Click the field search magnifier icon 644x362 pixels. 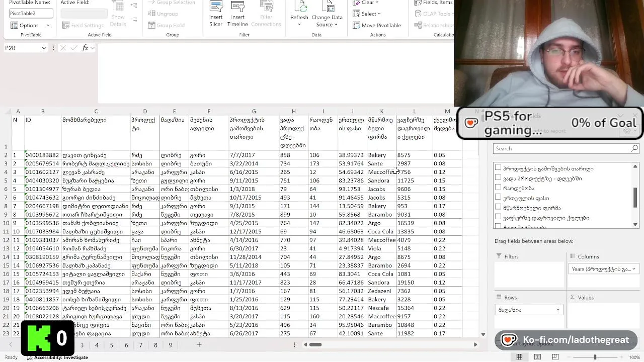pos(634,148)
